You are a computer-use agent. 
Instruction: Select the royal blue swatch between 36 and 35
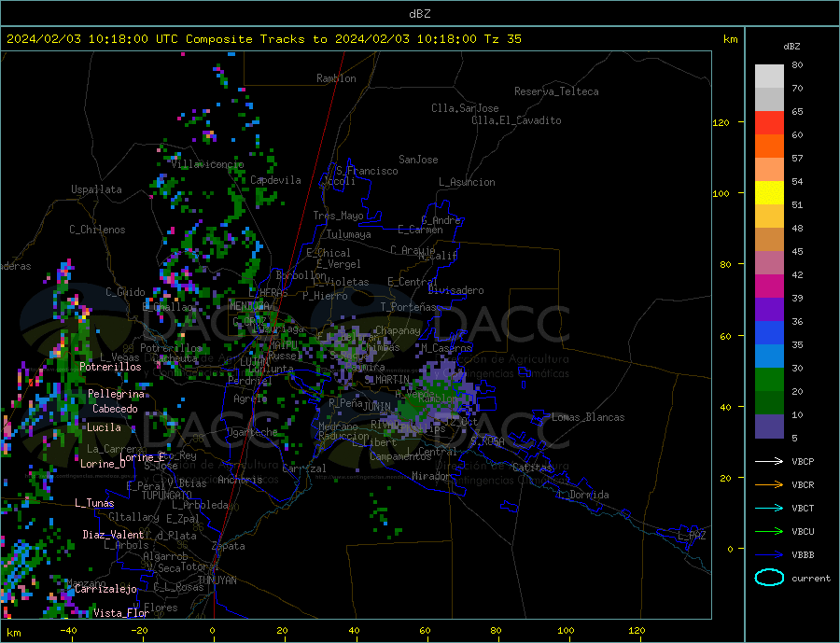pos(769,333)
